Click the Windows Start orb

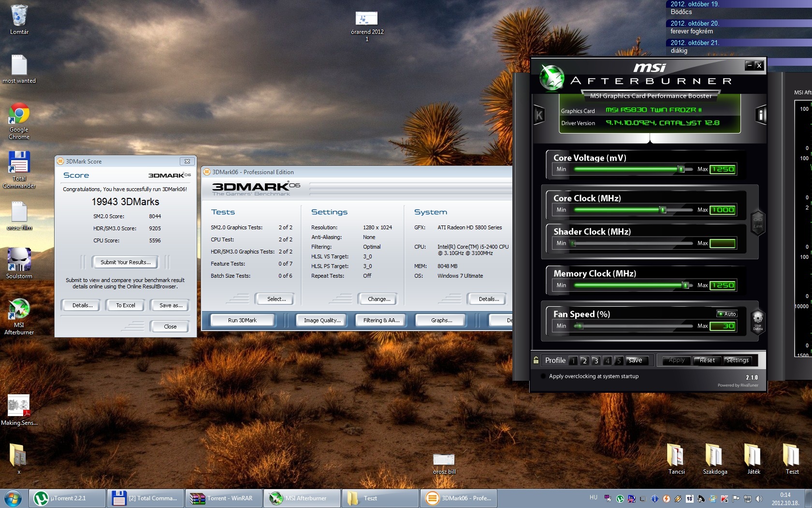[x=13, y=498]
